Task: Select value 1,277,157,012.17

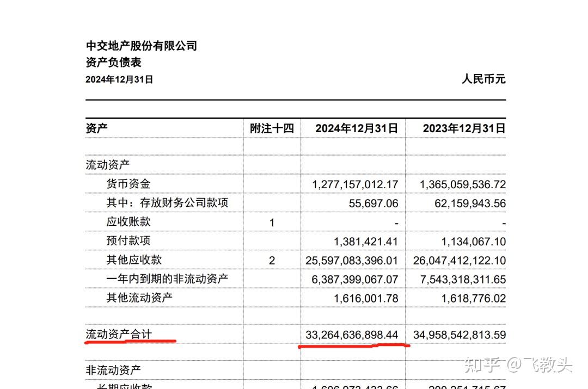Action: [x=355, y=185]
